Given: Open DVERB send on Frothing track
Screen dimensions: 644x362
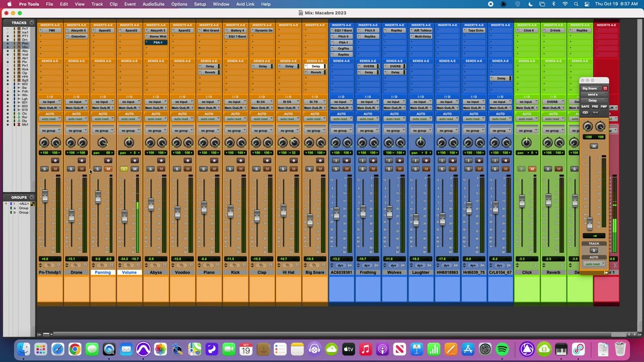Looking at the screenshot, I should (369, 66).
